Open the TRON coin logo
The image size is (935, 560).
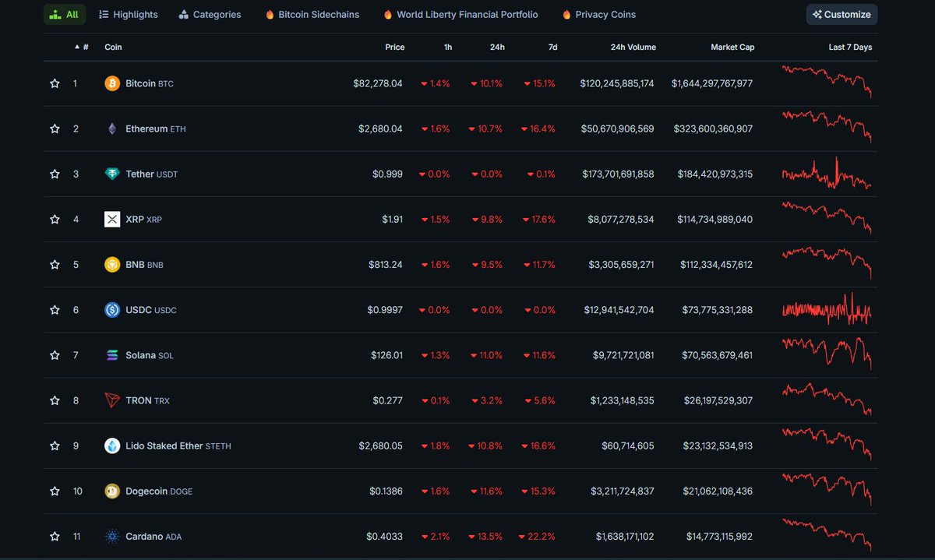click(x=112, y=400)
